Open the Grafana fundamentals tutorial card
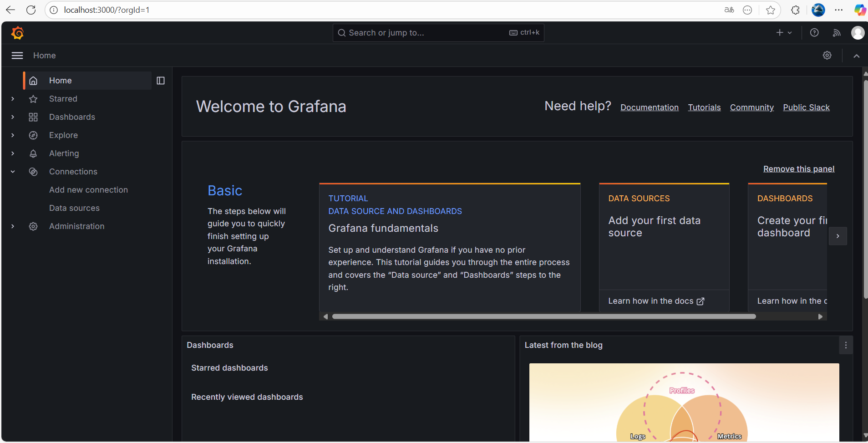868x443 pixels. (450, 247)
